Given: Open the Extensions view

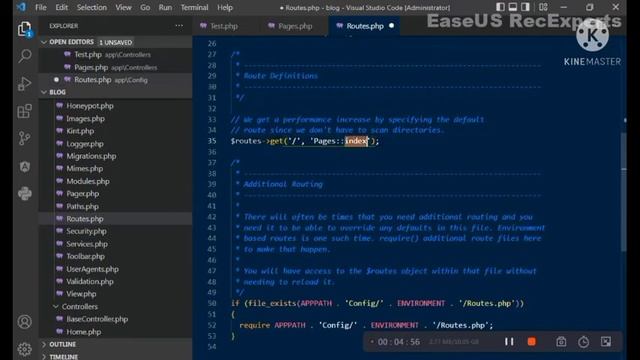Looking at the screenshot, I should pyautogui.click(x=24, y=111).
